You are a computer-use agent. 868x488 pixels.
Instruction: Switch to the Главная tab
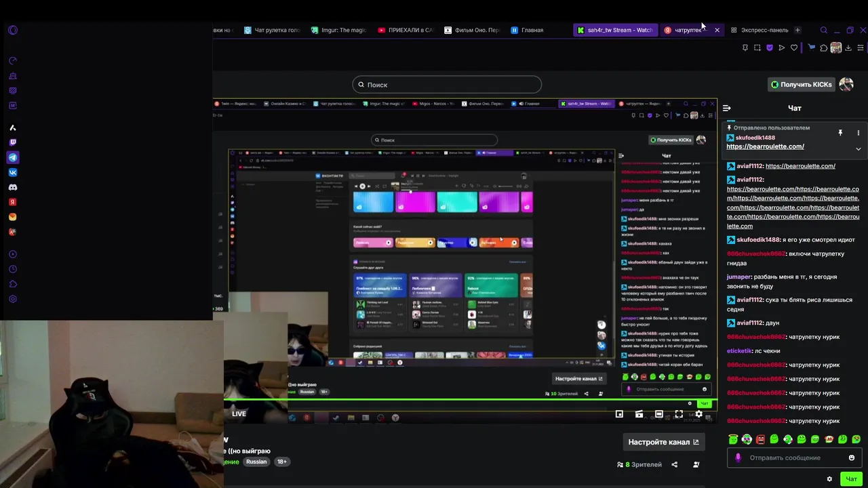pos(528,30)
